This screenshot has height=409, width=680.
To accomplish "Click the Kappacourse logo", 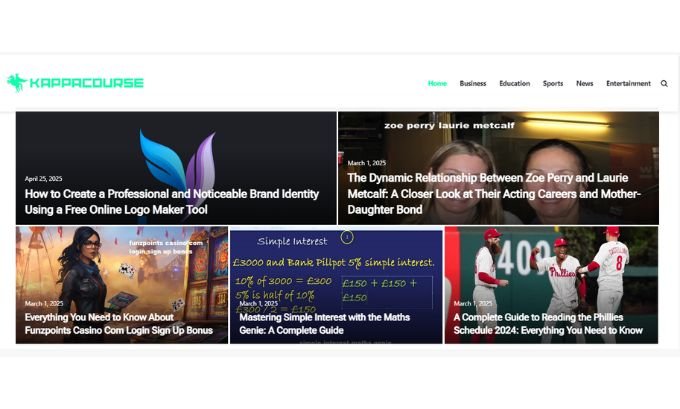I will [x=75, y=82].
